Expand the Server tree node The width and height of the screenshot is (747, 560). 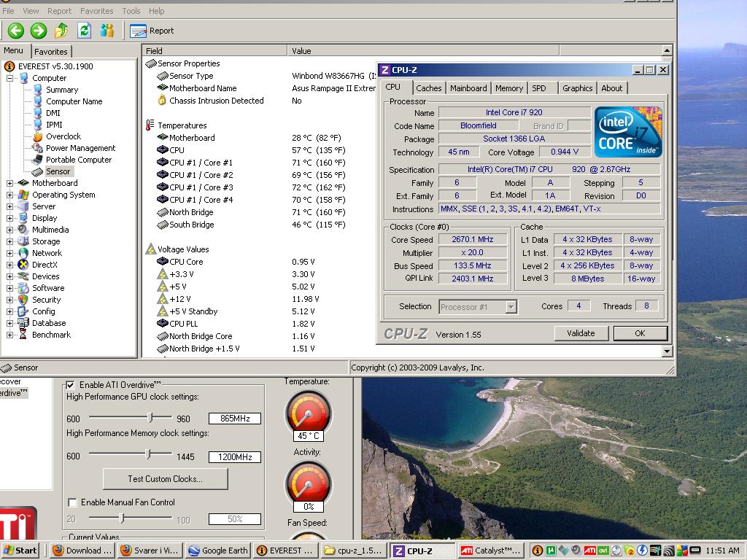coord(9,206)
